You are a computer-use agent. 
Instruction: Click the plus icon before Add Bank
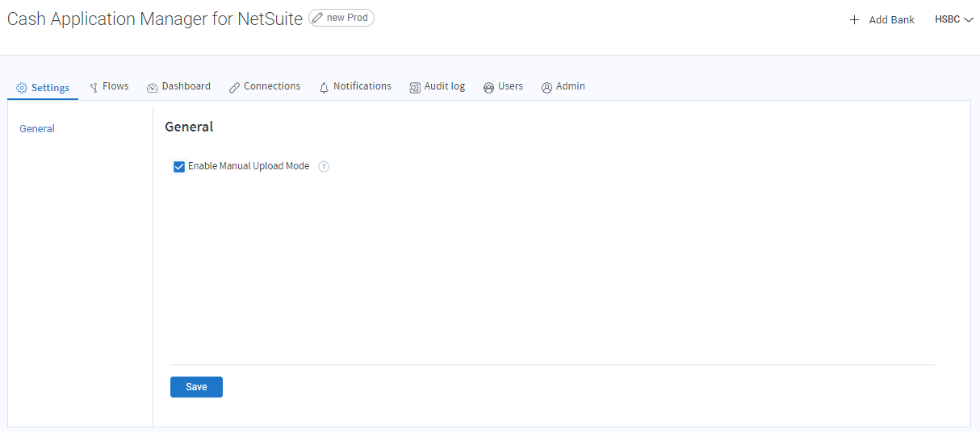click(854, 19)
